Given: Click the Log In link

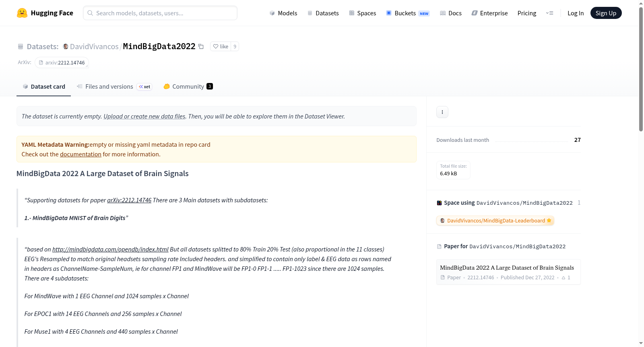Looking at the screenshot, I should click(x=576, y=13).
